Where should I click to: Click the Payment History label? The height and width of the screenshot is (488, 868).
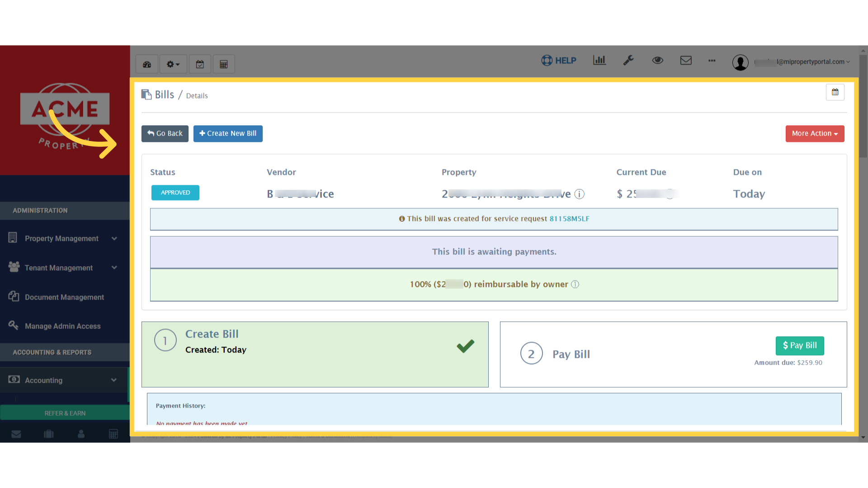pyautogui.click(x=181, y=406)
